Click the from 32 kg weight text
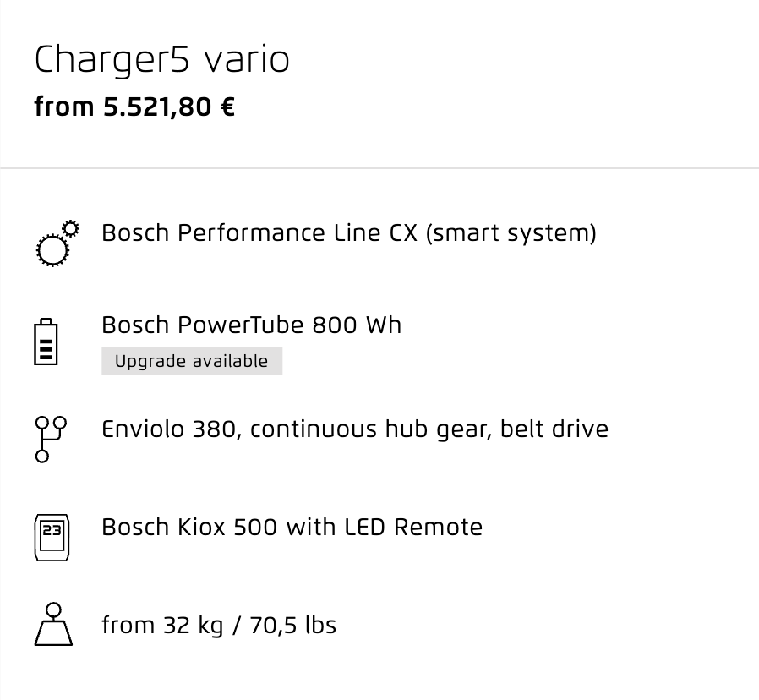Image resolution: width=759 pixels, height=700 pixels. coord(162,626)
